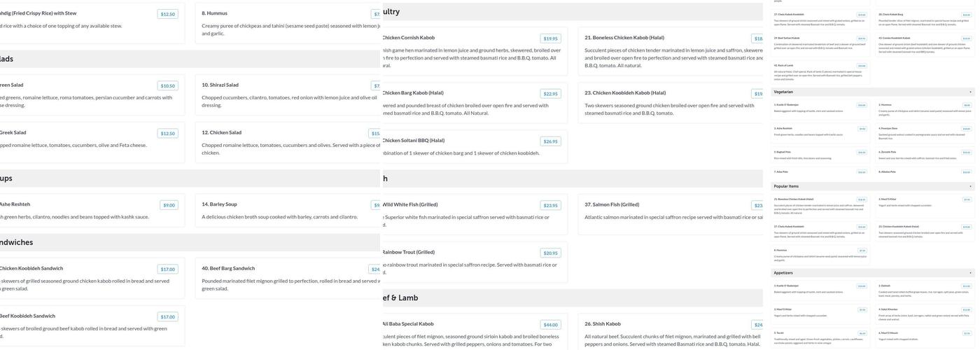This screenshot has width=980, height=350.
Task: Collapse the Vegetarian section arrow
Action: click(970, 92)
